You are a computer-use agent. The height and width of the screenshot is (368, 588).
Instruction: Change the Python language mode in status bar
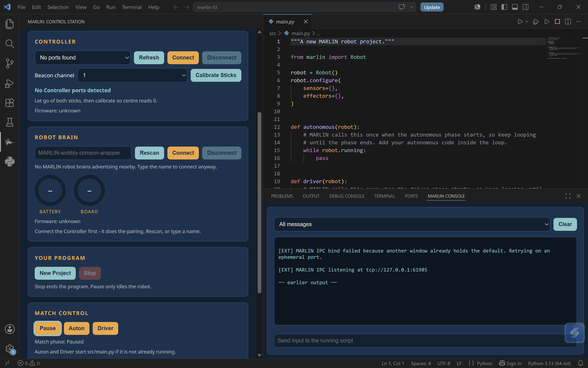(484, 363)
